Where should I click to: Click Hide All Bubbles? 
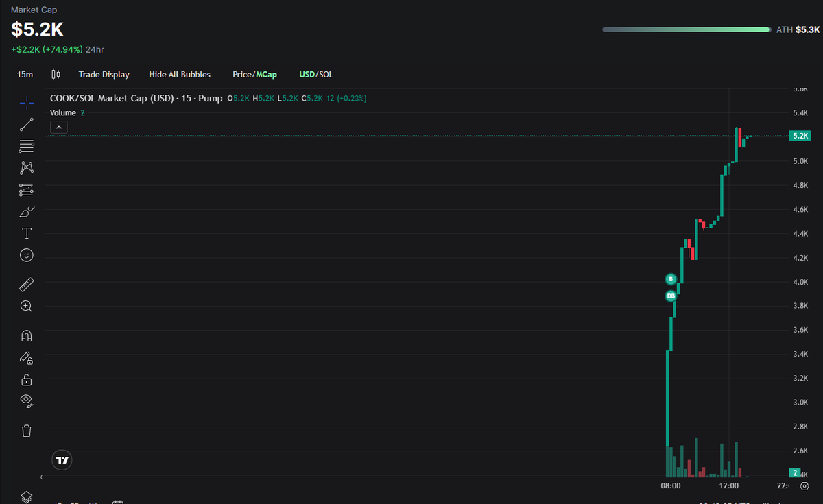pyautogui.click(x=180, y=74)
